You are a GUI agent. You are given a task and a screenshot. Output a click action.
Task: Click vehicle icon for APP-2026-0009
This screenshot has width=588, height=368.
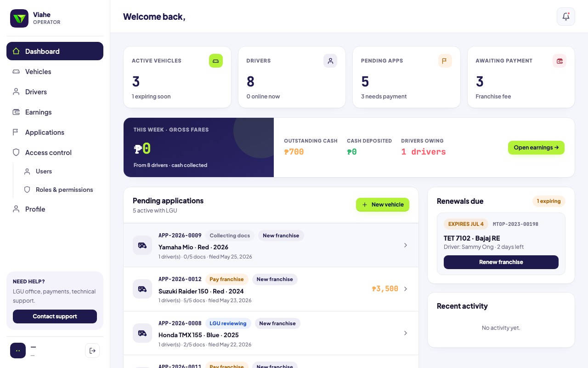pyautogui.click(x=142, y=245)
